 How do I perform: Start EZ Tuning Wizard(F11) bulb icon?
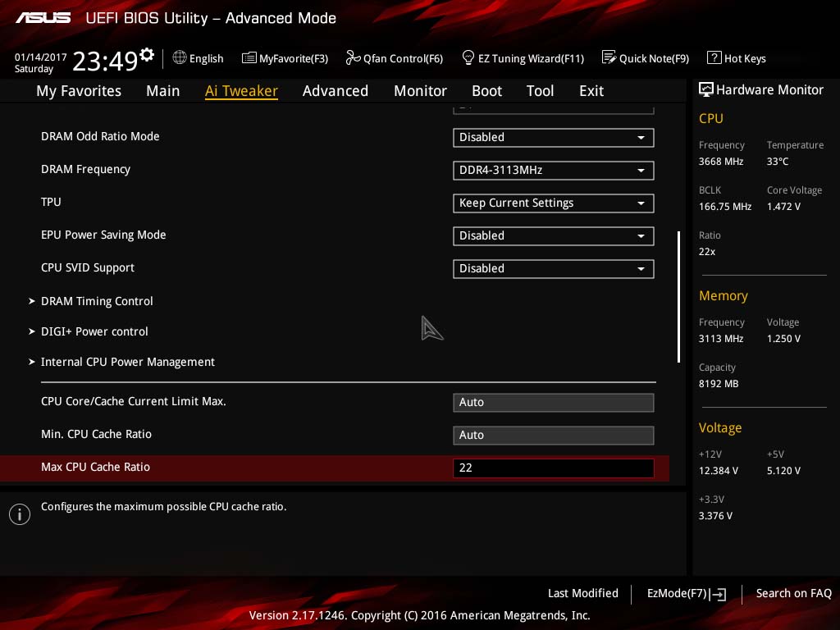click(x=468, y=57)
